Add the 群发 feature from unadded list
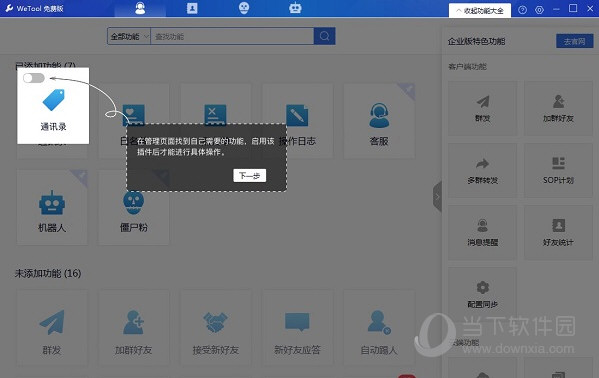The height and width of the screenshot is (378, 599). [52, 328]
